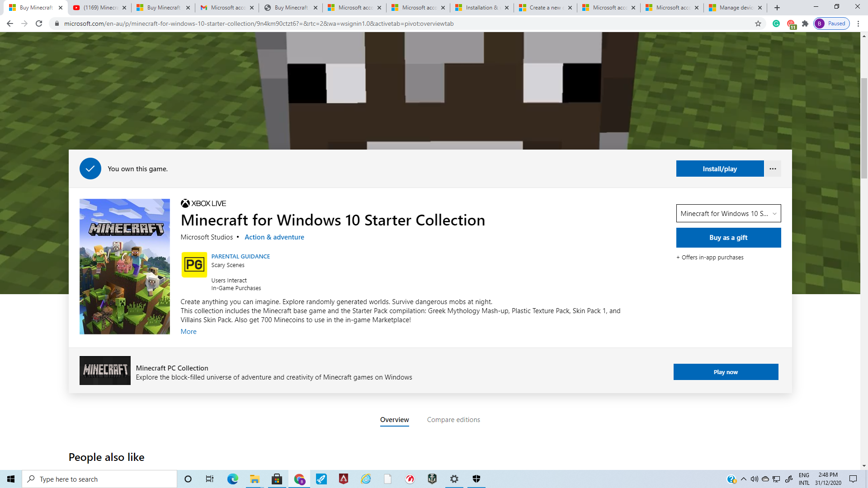Click the Xbox Live logo
The width and height of the screenshot is (868, 488).
click(x=203, y=203)
